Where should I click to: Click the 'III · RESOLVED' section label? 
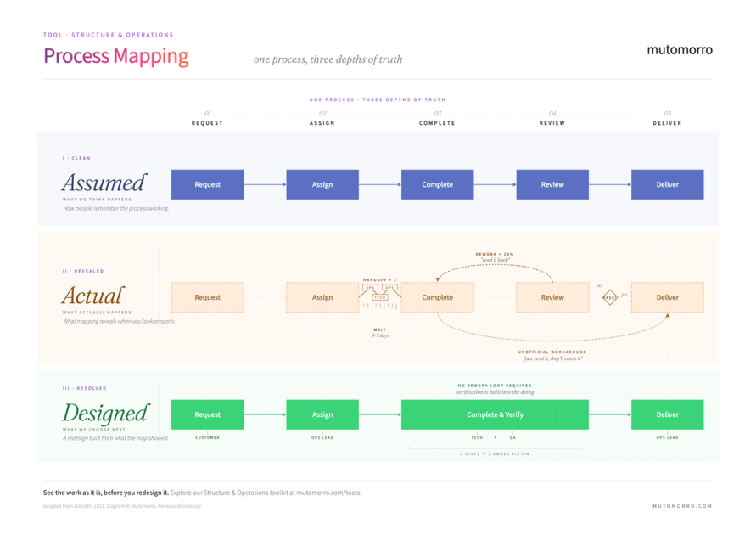click(x=84, y=388)
